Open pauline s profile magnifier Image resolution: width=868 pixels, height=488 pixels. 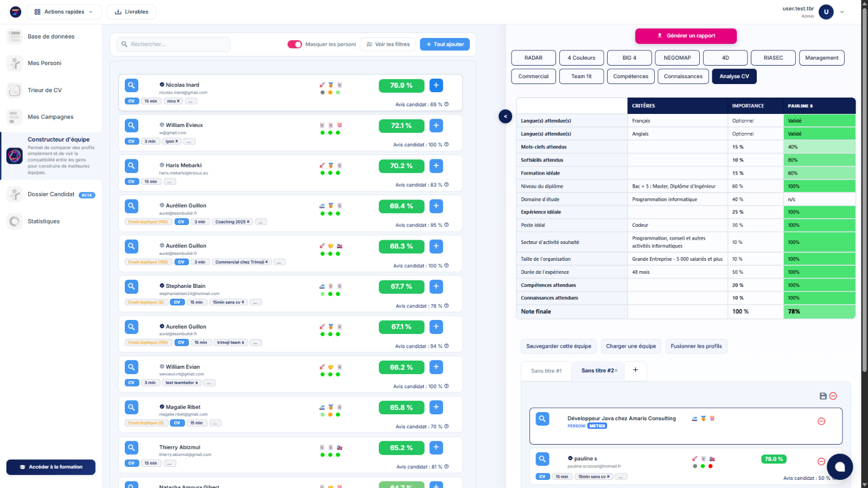(542, 459)
